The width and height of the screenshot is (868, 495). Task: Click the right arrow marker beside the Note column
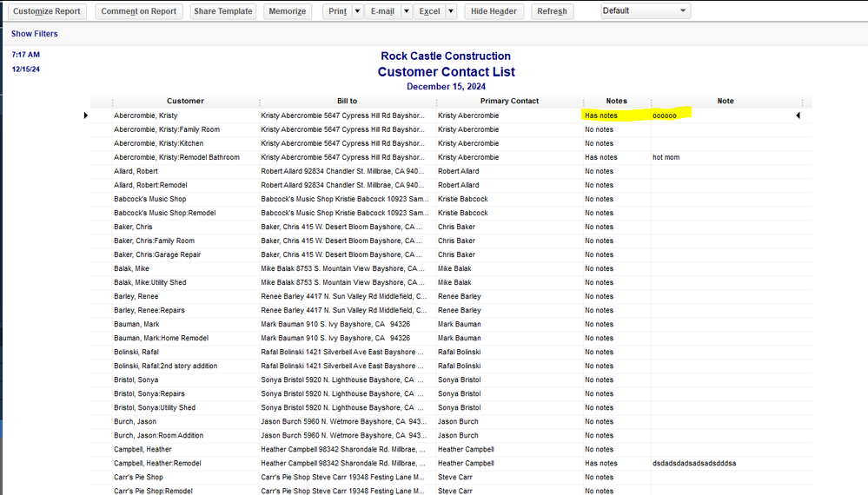(798, 115)
